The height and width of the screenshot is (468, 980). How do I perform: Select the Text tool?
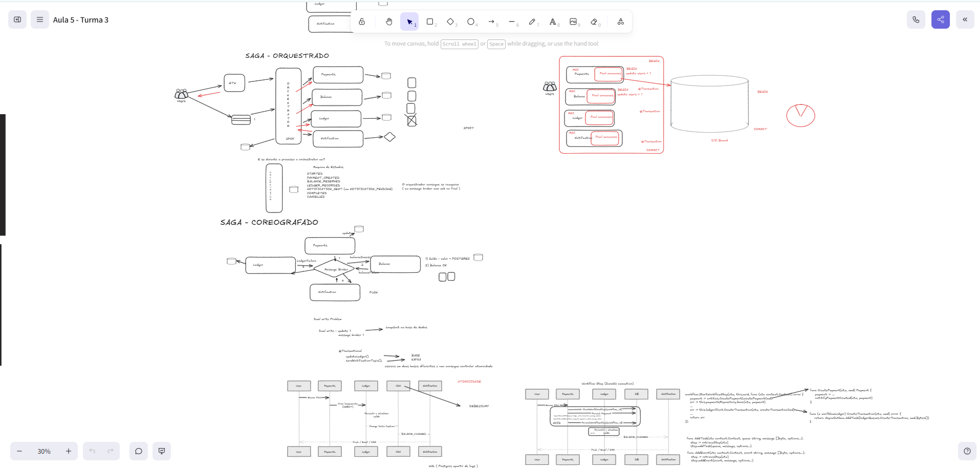(553, 22)
